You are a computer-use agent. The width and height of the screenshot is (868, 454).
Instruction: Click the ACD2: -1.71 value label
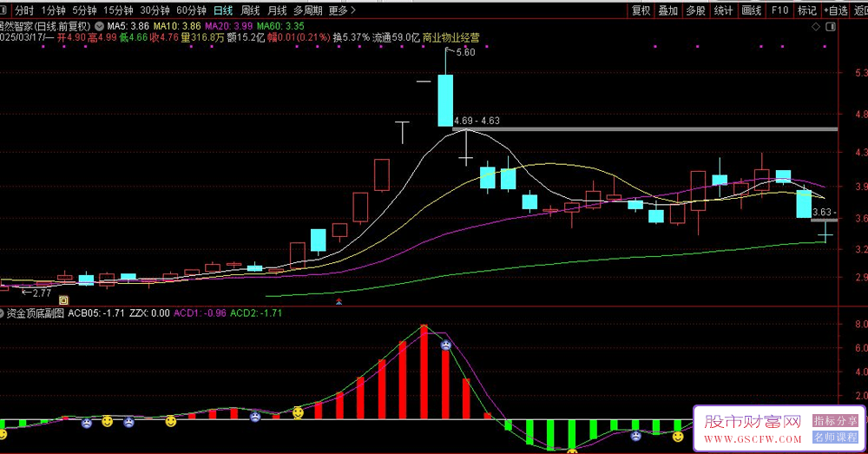pyautogui.click(x=256, y=313)
